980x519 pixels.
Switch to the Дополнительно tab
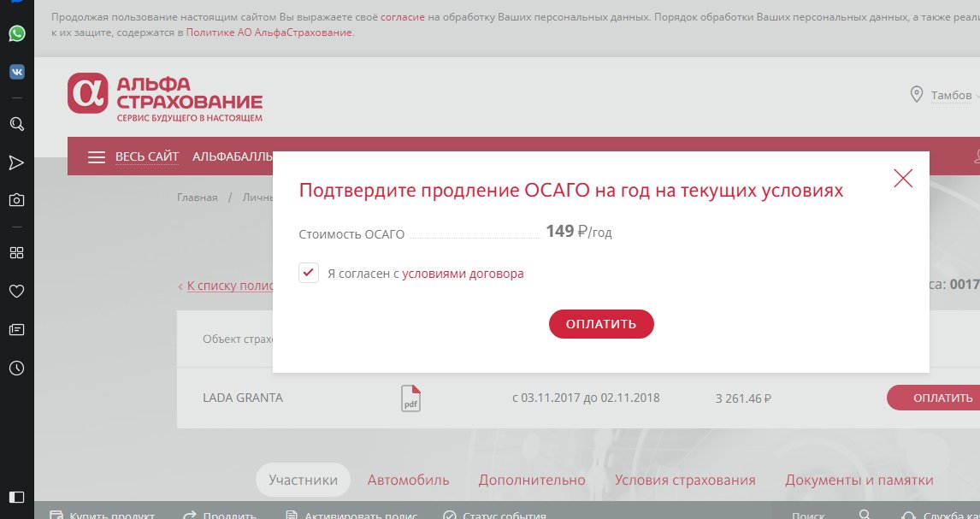[x=532, y=481]
